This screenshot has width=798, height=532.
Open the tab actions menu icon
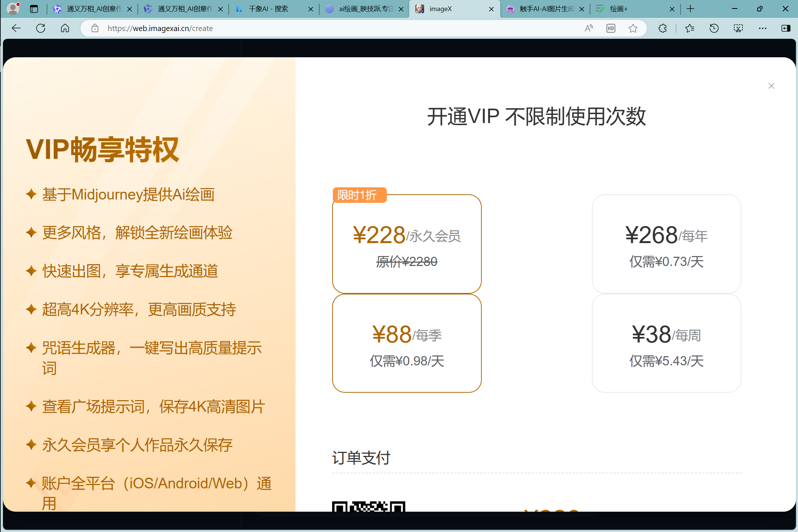tap(34, 9)
